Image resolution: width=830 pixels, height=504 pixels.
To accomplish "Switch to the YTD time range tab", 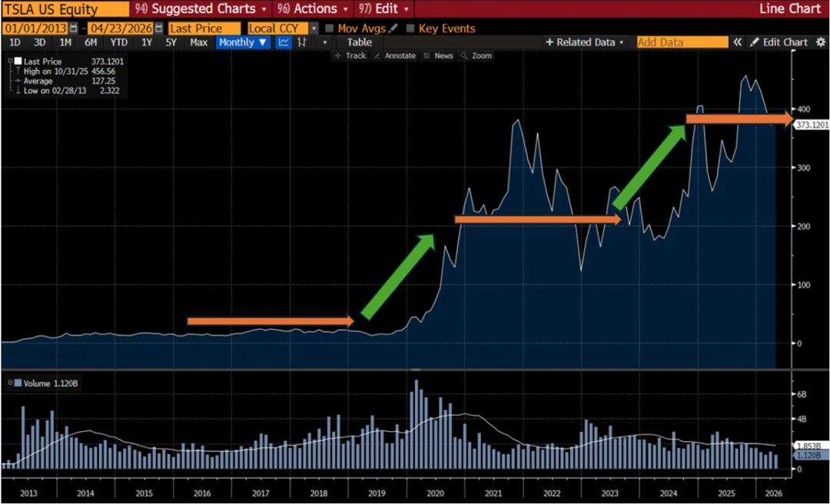I will pos(118,42).
